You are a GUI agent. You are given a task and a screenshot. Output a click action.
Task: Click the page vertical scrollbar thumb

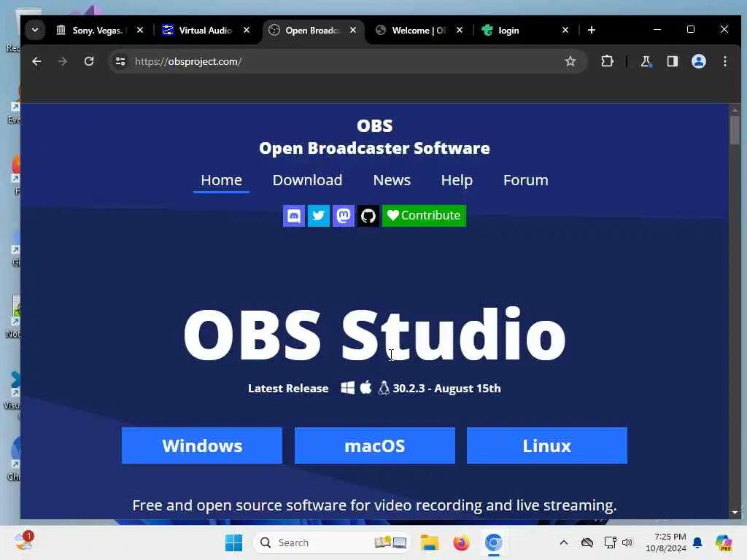735,130
